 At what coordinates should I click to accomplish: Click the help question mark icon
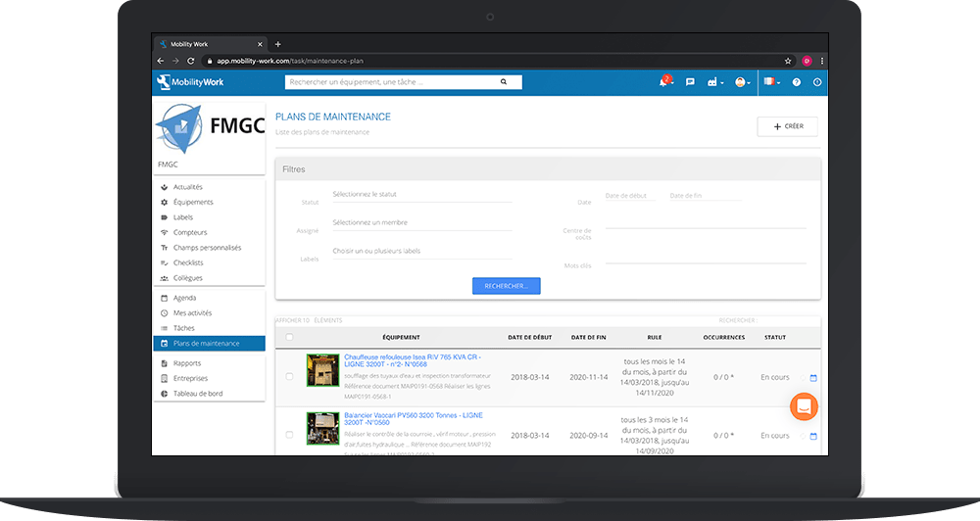coord(796,82)
